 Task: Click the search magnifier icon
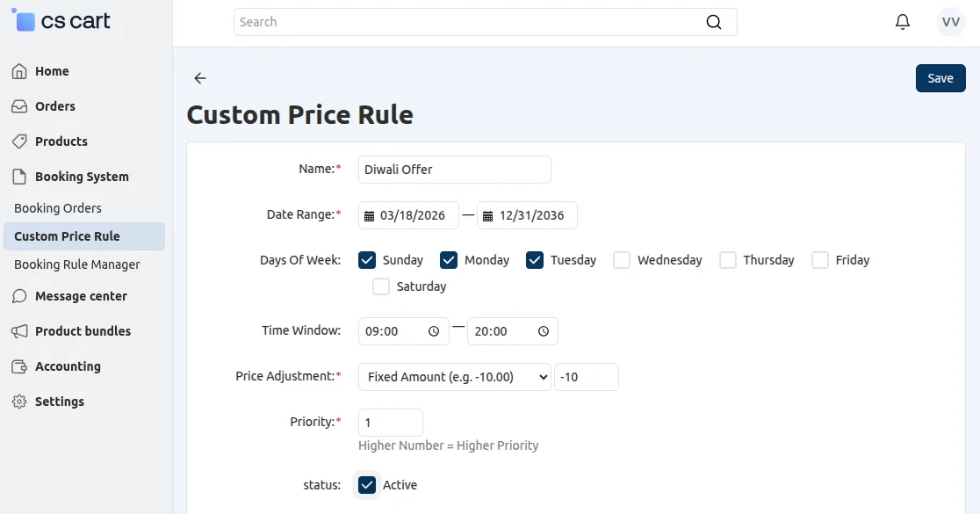[714, 21]
